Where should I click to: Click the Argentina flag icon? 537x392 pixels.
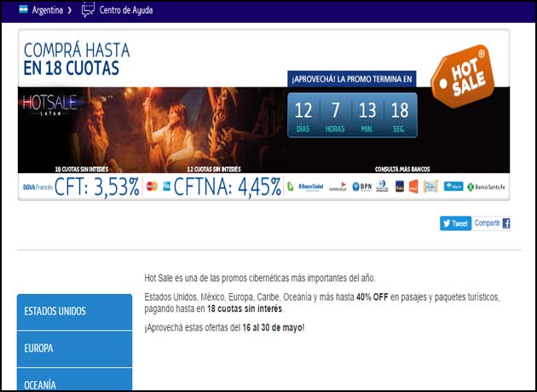point(23,10)
